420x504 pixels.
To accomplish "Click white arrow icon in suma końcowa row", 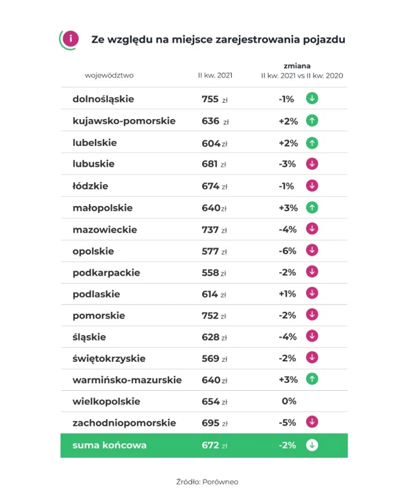I will tap(312, 445).
